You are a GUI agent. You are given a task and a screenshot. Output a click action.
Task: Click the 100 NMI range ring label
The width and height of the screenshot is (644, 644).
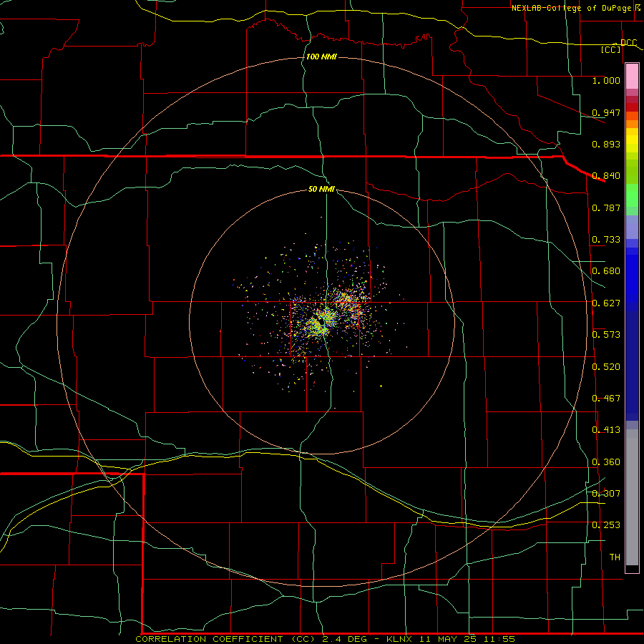tap(321, 57)
